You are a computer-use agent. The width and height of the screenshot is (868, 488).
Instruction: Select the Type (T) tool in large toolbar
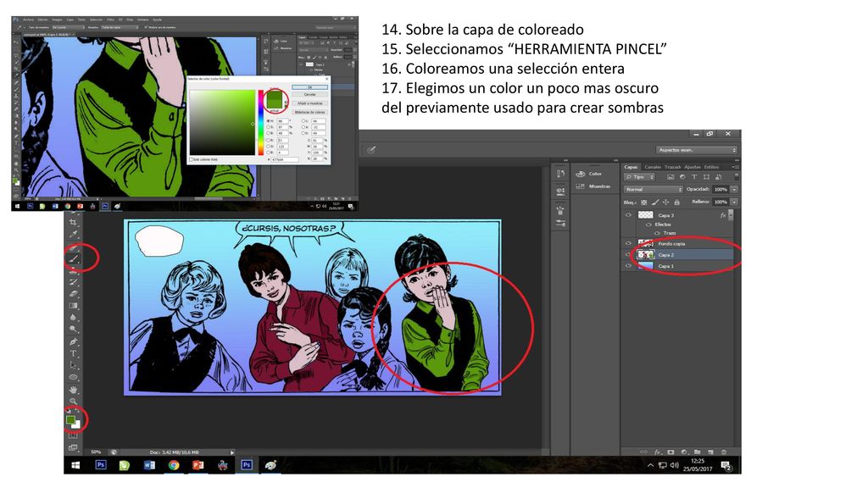[x=73, y=353]
